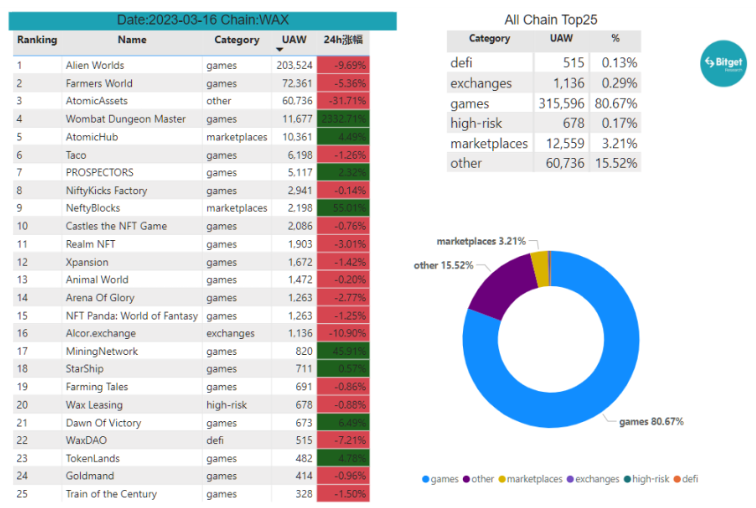Click the -9.69% change cell
Image resolution: width=756 pixels, height=508 pixels.
coord(343,65)
